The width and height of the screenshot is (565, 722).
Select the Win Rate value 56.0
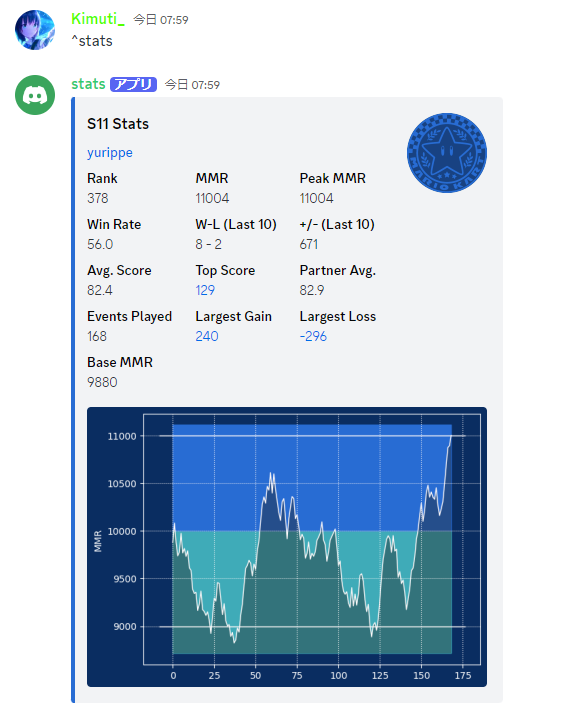(x=100, y=244)
